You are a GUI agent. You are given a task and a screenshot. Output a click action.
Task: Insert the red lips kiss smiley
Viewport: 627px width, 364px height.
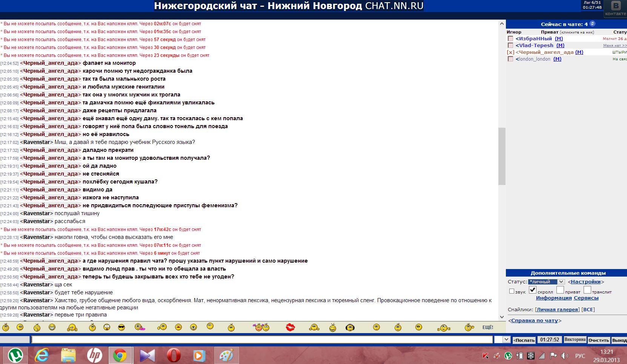pos(290,327)
